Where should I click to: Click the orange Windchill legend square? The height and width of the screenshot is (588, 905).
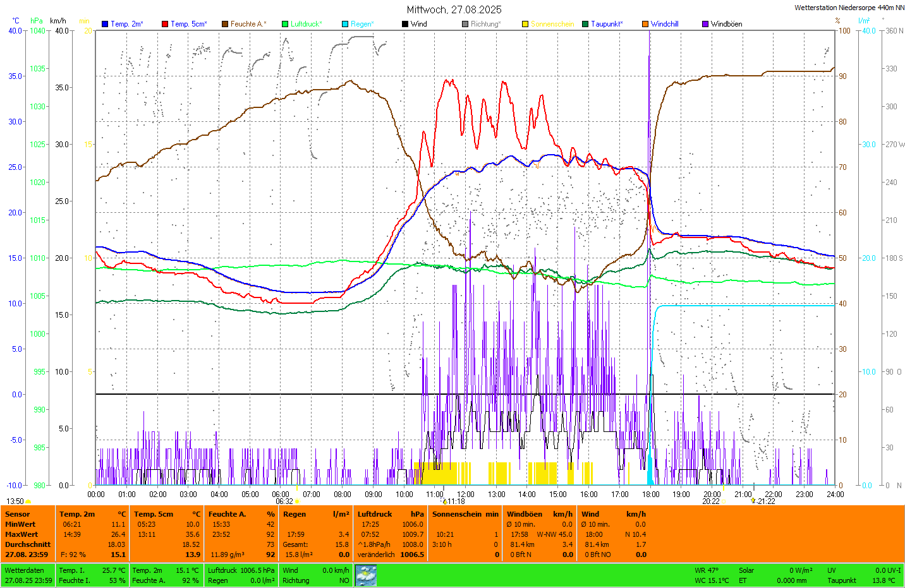645,24
